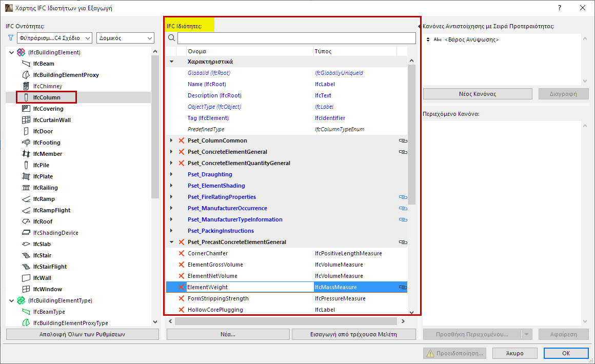Open the Φιλτράρισμ...C4 Σχέδιο dropdown
This screenshot has width=595, height=364.
point(54,38)
